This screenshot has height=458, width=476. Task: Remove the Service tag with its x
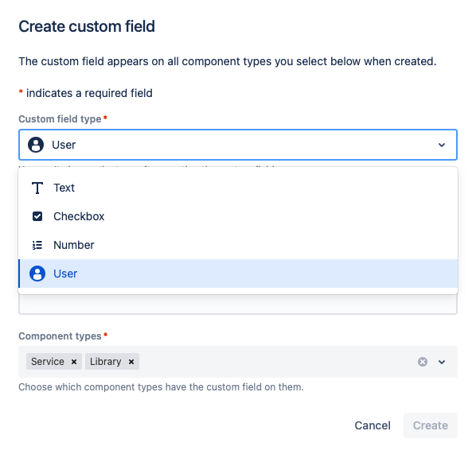coord(74,362)
